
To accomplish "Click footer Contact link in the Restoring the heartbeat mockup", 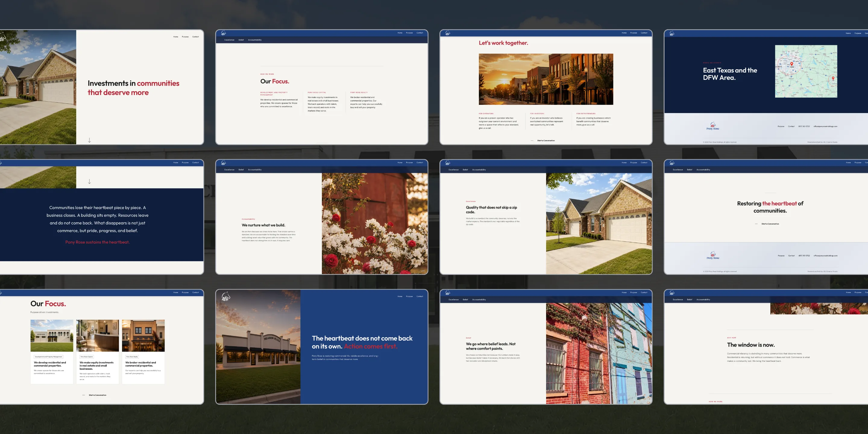I will [x=791, y=255].
